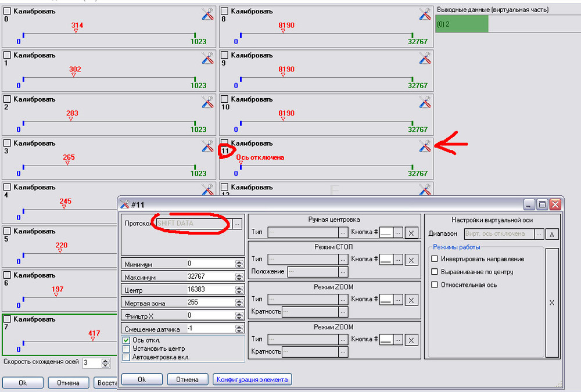The width and height of the screenshot is (581, 392).
Task: Click Скорость схождения осей value field
Action: point(92,363)
